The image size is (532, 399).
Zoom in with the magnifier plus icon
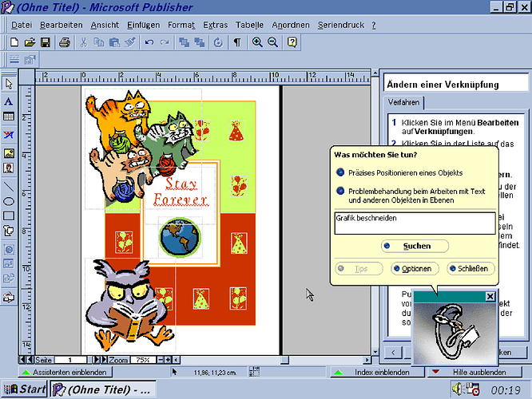(x=257, y=42)
